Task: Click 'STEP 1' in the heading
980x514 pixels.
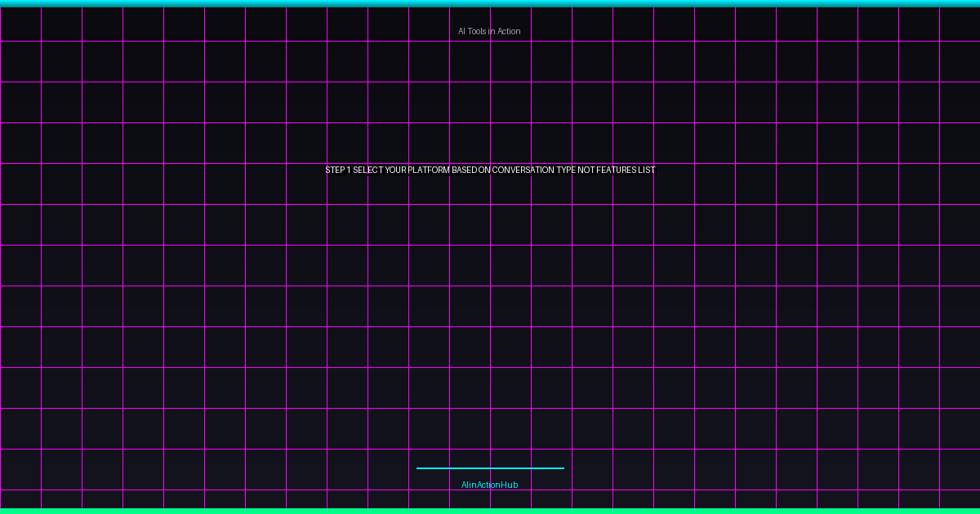Action: [337, 171]
